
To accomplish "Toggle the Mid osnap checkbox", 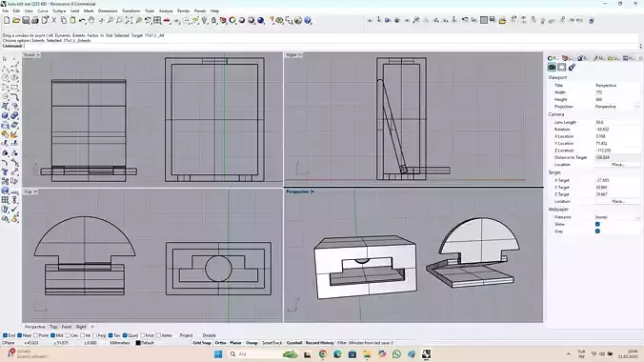I will click(x=52, y=335).
